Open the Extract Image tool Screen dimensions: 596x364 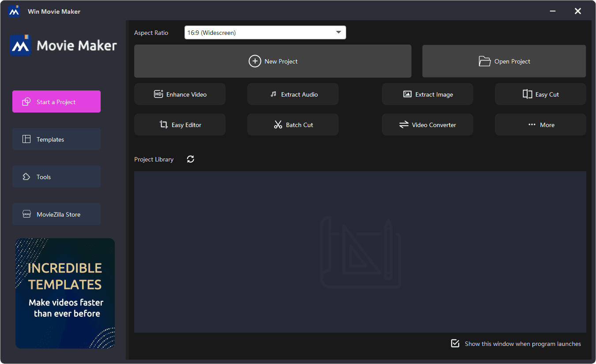coord(427,94)
